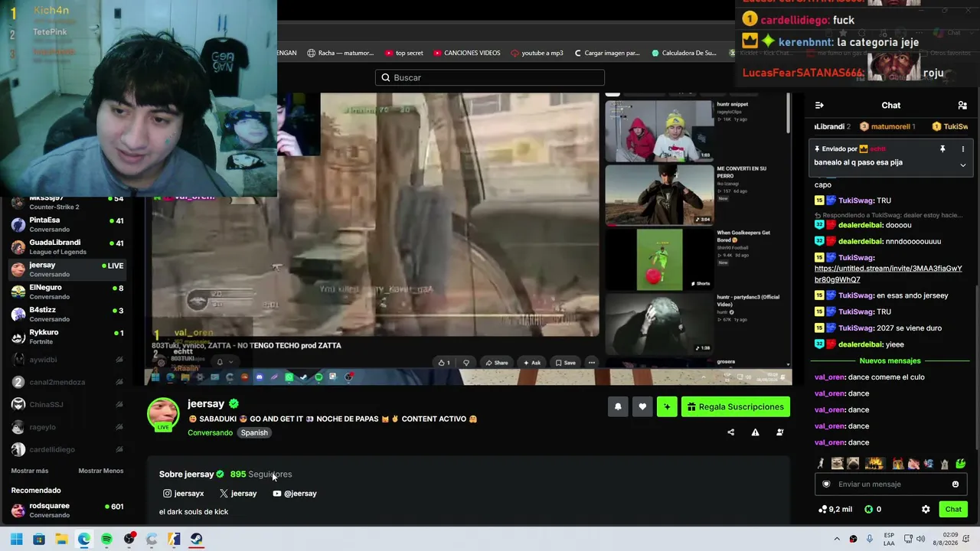Open 'Calculadora De Su...' bookmark
The width and height of the screenshot is (980, 551).
(x=684, y=53)
